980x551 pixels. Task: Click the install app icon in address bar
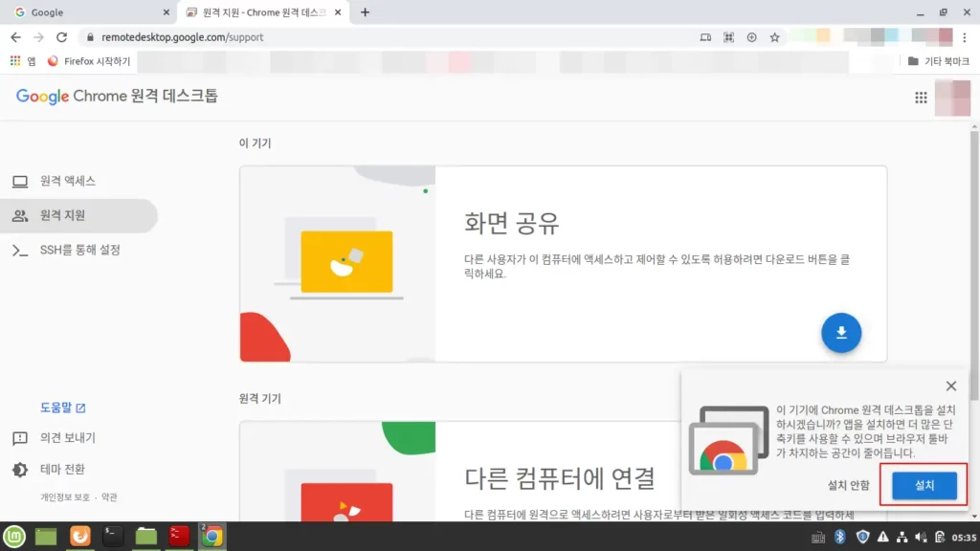click(751, 37)
